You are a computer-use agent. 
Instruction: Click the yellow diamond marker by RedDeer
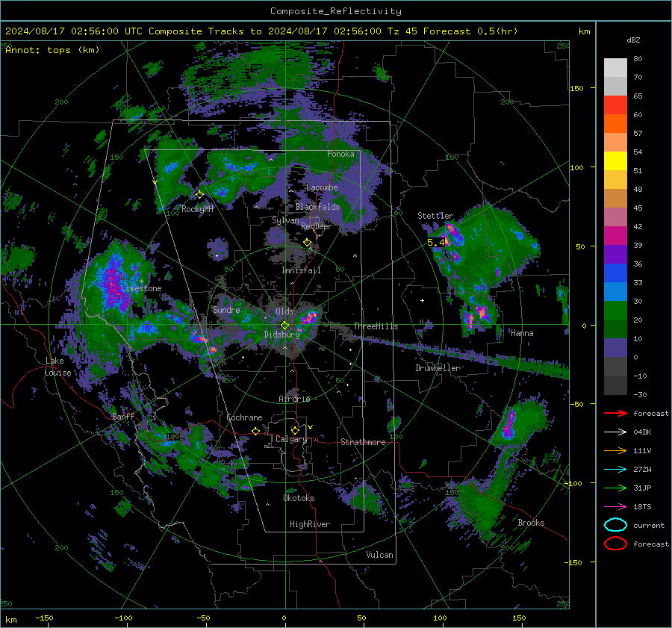click(307, 243)
